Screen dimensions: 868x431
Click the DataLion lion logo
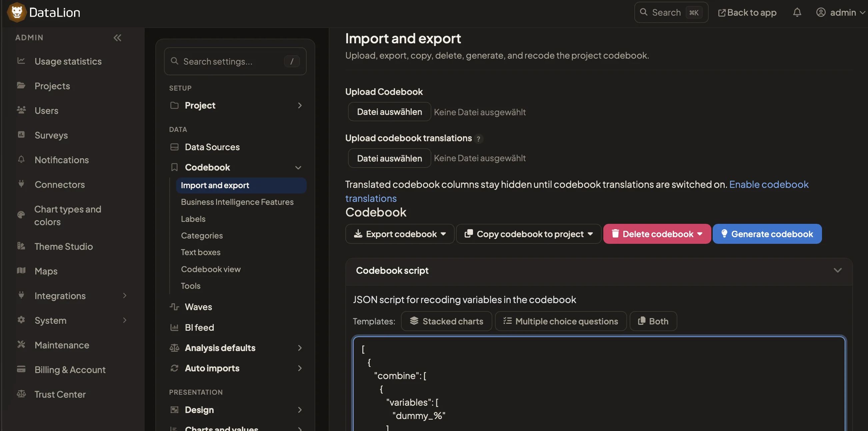tap(17, 12)
